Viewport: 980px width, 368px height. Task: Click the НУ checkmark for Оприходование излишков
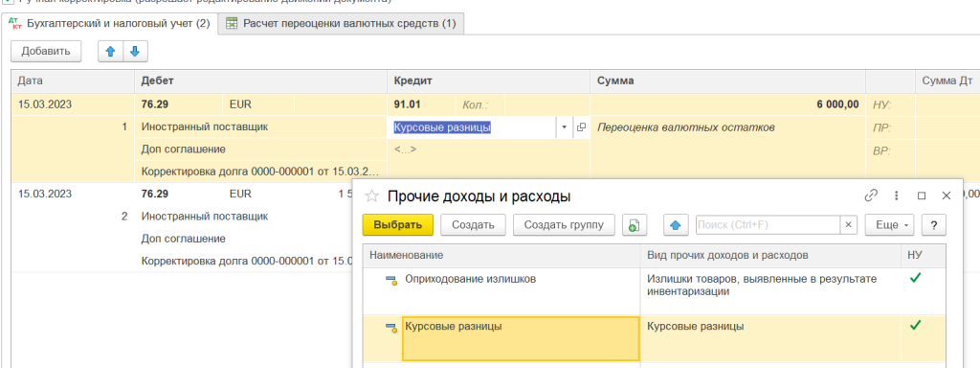[916, 279]
